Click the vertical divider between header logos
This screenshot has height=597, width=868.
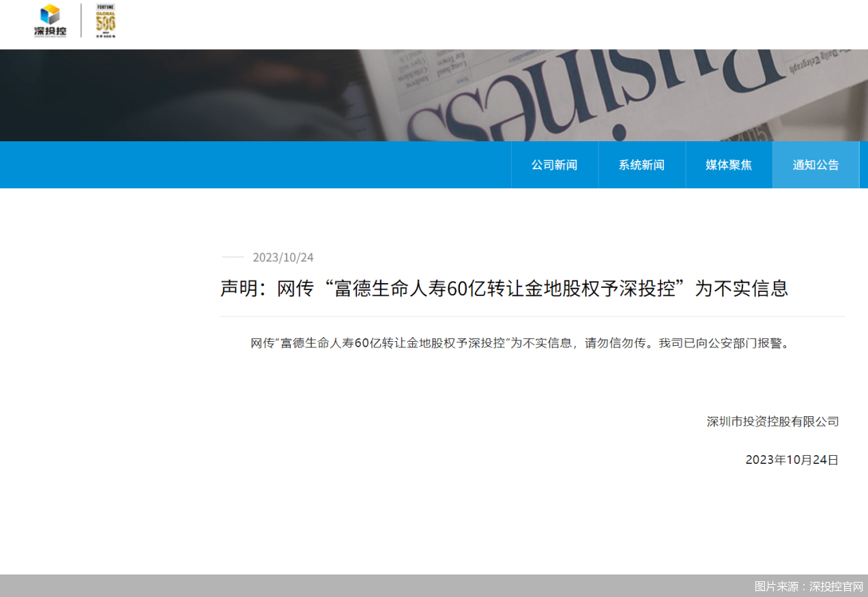click(x=81, y=20)
